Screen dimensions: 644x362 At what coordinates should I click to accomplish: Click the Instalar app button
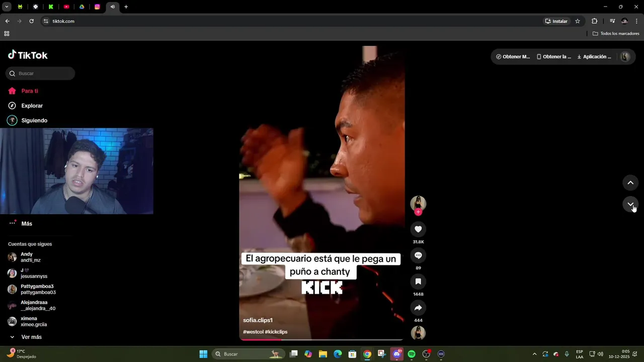(556, 21)
